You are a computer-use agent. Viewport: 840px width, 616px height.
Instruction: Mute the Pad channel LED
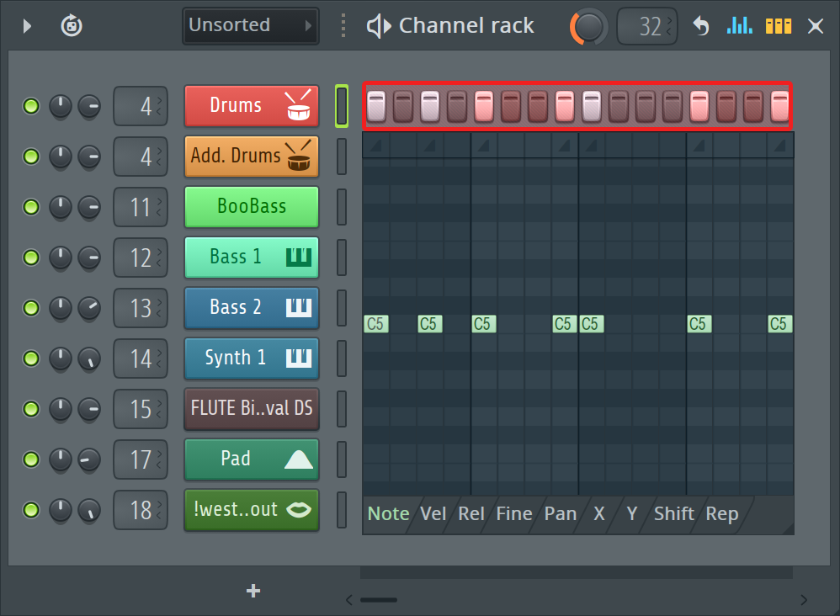(x=31, y=459)
